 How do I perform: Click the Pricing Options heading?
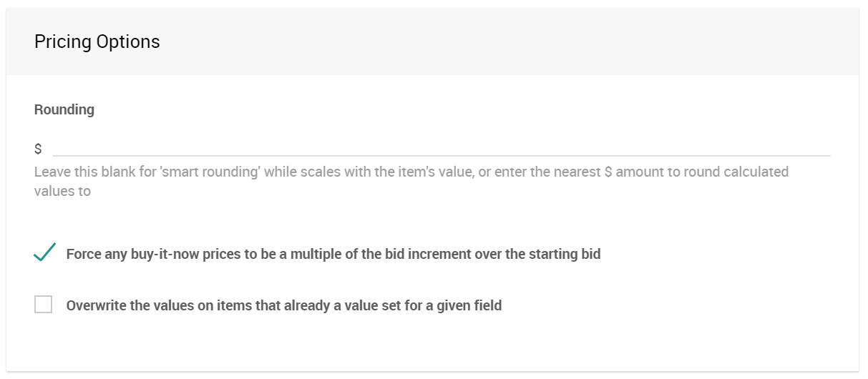(97, 41)
